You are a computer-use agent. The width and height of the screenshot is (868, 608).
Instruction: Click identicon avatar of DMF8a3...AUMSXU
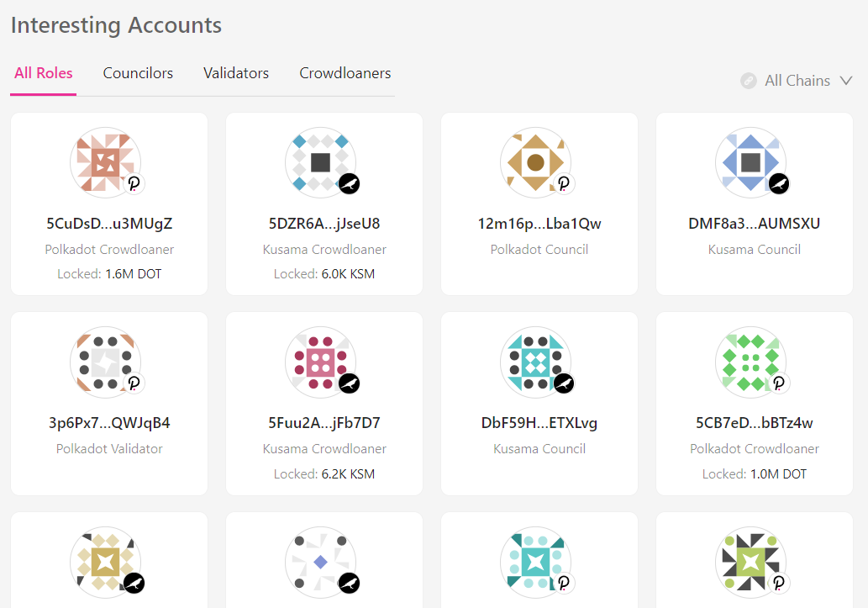pos(750,162)
